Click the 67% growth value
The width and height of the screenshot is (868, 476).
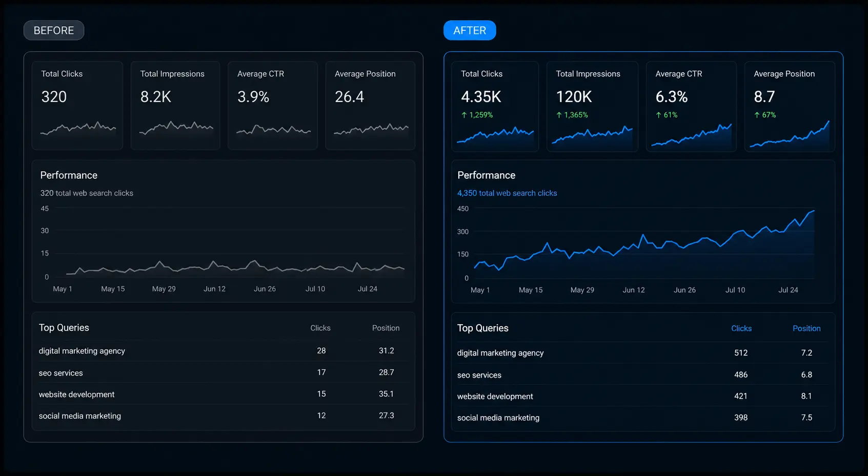tap(769, 115)
